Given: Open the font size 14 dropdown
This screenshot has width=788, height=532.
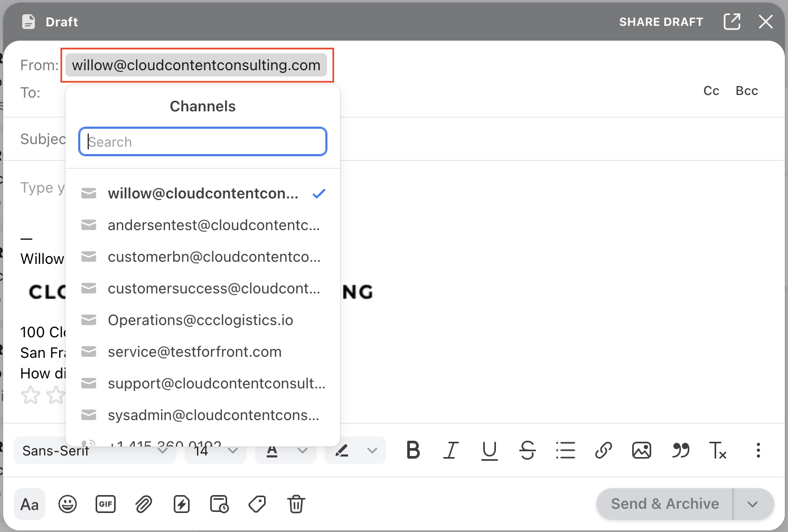Looking at the screenshot, I should tap(215, 450).
